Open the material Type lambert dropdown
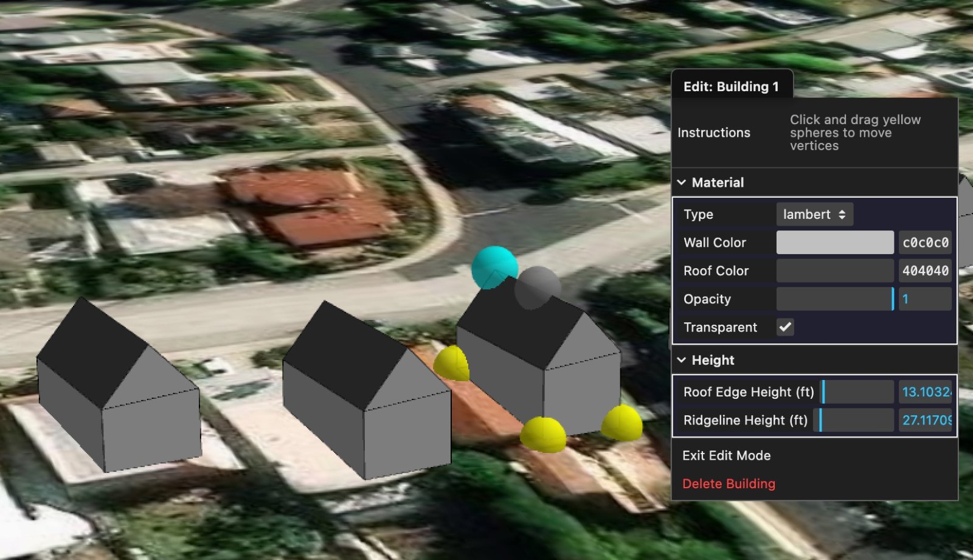Image resolution: width=973 pixels, height=560 pixels. pos(814,215)
